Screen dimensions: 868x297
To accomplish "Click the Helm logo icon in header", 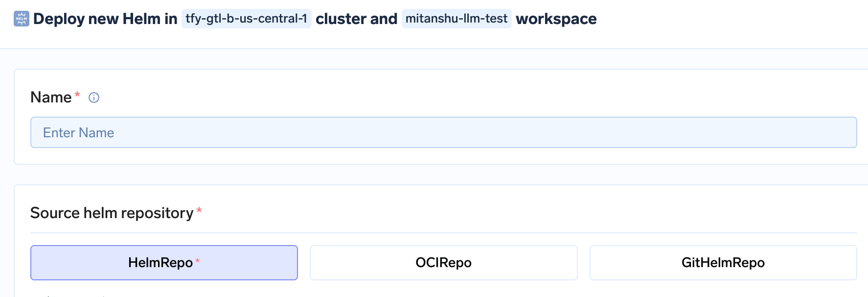I will point(22,19).
